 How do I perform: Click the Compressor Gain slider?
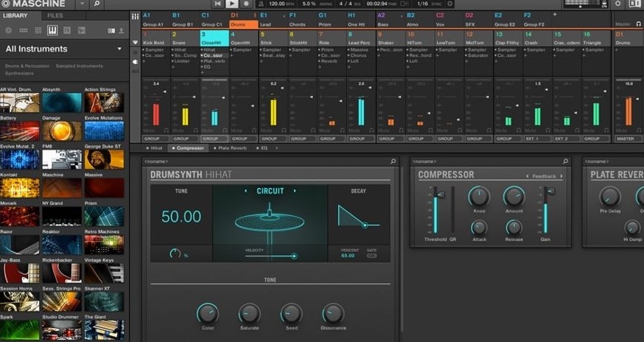[547, 211]
